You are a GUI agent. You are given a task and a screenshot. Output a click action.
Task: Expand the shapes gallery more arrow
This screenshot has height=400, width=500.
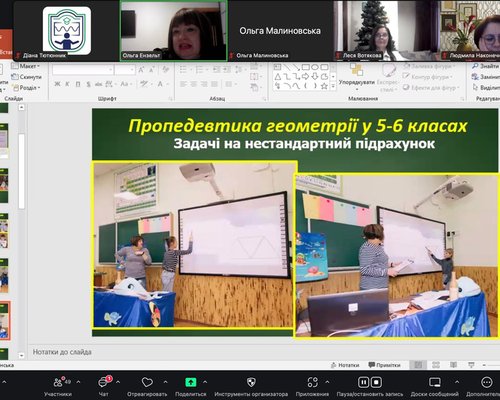tap(333, 86)
